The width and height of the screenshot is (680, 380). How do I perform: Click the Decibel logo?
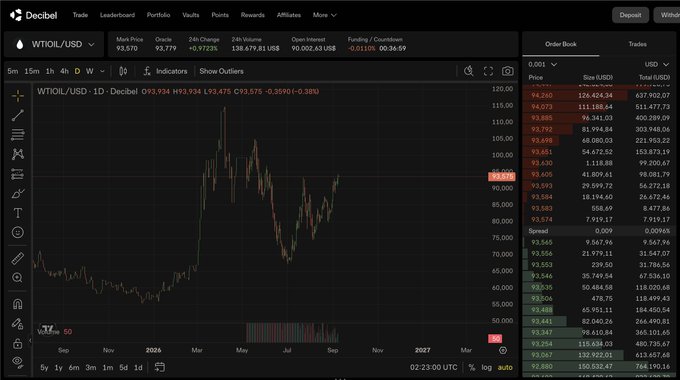[33, 15]
